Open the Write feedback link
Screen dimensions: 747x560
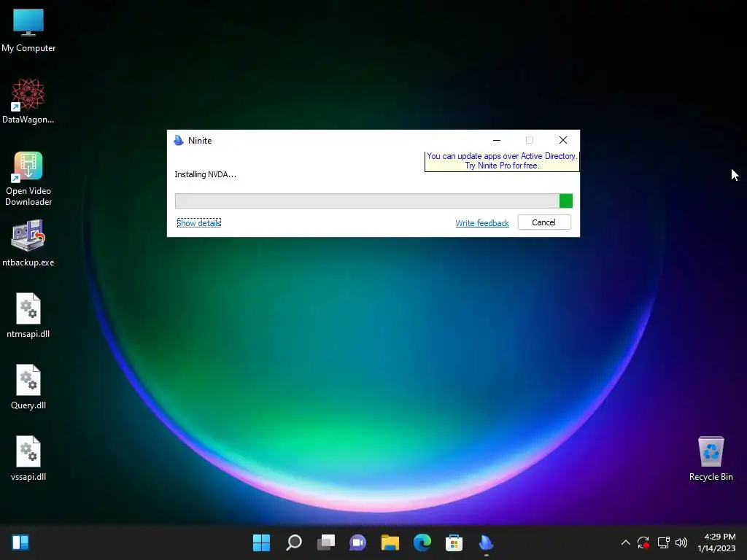click(482, 223)
